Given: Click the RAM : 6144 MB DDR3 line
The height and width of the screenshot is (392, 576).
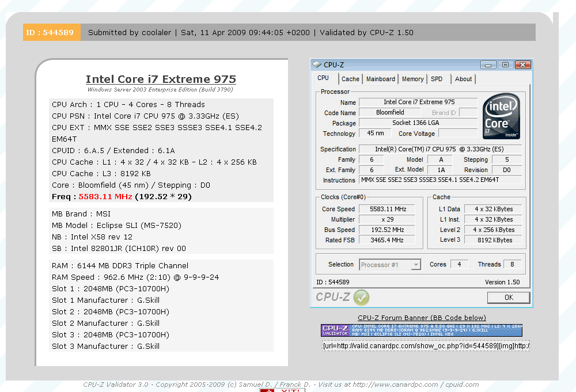Looking at the screenshot, I should tap(120, 266).
